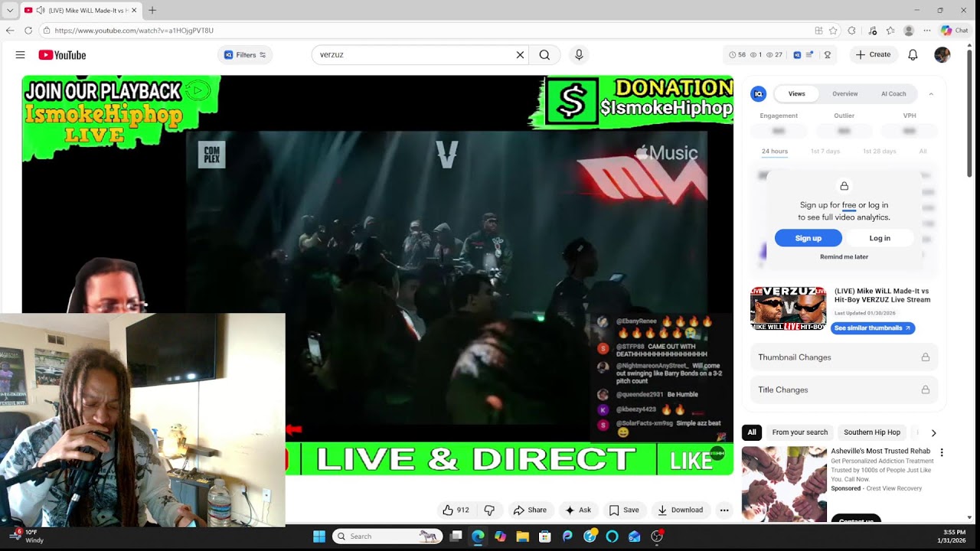Open the tab actions dropdown
980x551 pixels.
(10, 10)
